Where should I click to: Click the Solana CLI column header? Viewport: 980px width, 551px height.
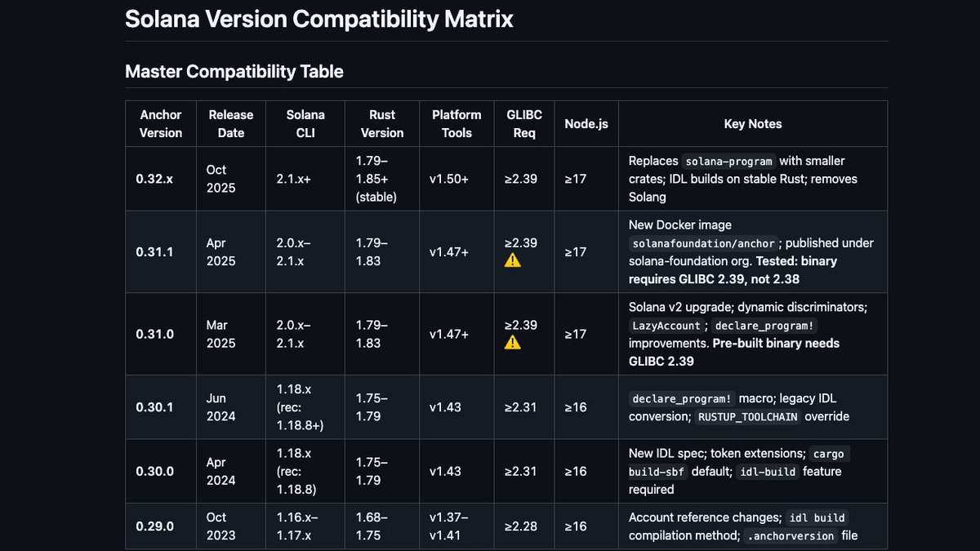[x=305, y=124]
